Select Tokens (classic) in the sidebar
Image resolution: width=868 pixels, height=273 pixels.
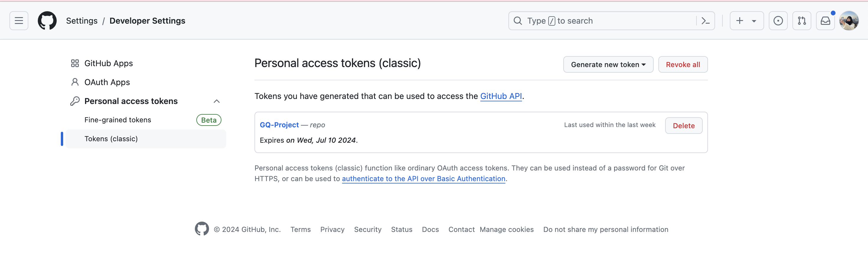point(111,139)
